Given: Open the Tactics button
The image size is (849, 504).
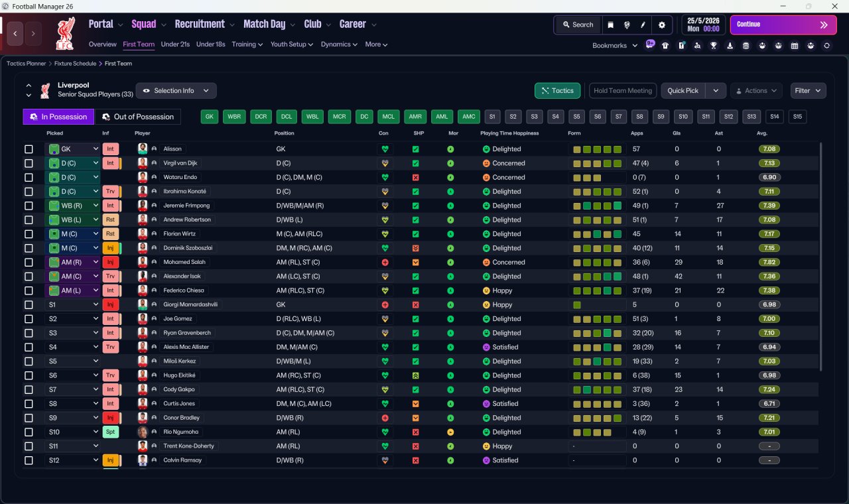Looking at the screenshot, I should [x=557, y=91].
